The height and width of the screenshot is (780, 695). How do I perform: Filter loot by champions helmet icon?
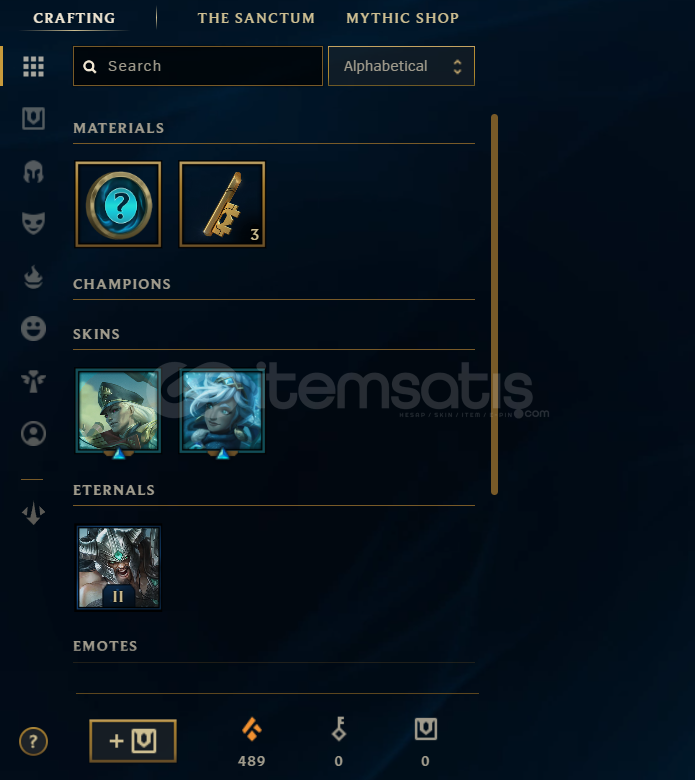(33, 172)
